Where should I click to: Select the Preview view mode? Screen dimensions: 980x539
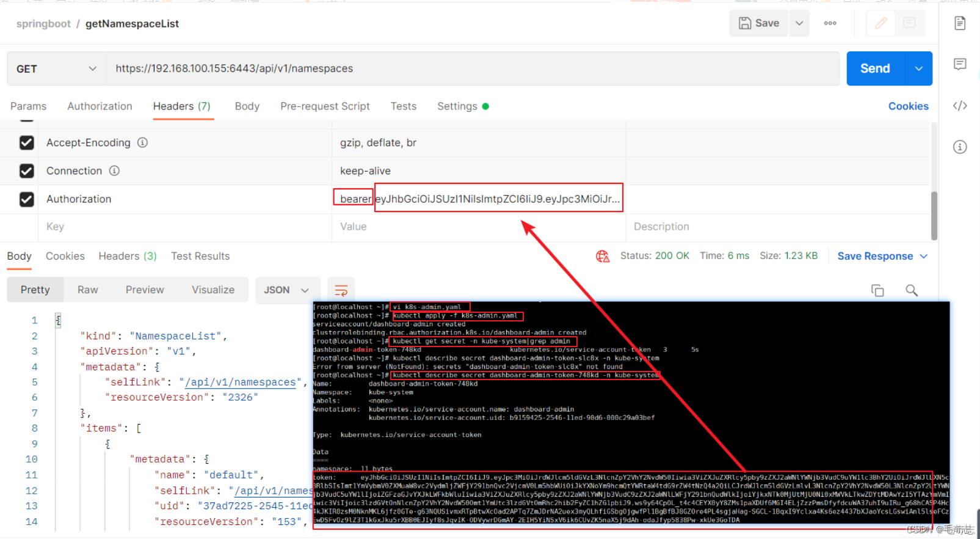(x=145, y=290)
